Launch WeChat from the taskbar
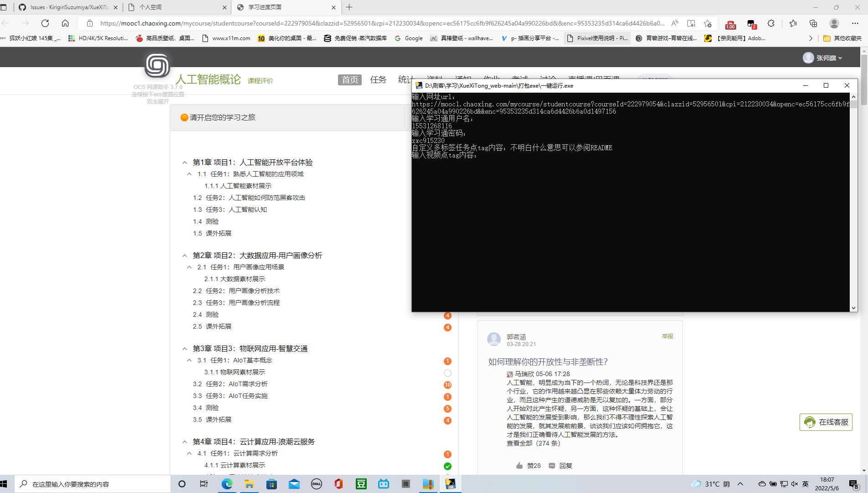 (405, 484)
